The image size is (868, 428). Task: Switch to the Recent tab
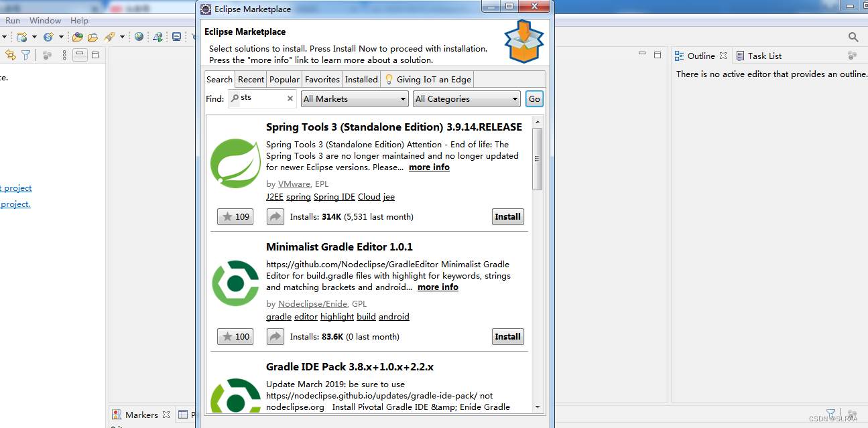coord(251,79)
